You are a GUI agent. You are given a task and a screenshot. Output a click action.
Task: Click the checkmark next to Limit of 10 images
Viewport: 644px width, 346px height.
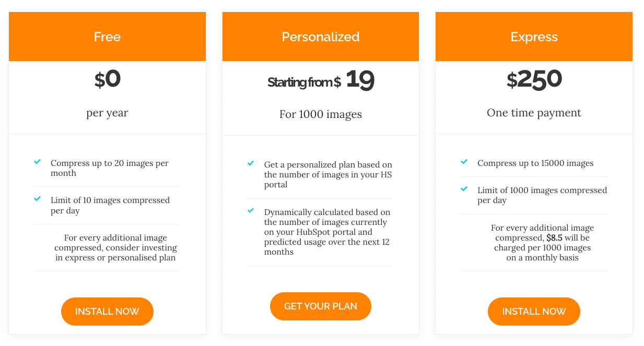(x=37, y=199)
